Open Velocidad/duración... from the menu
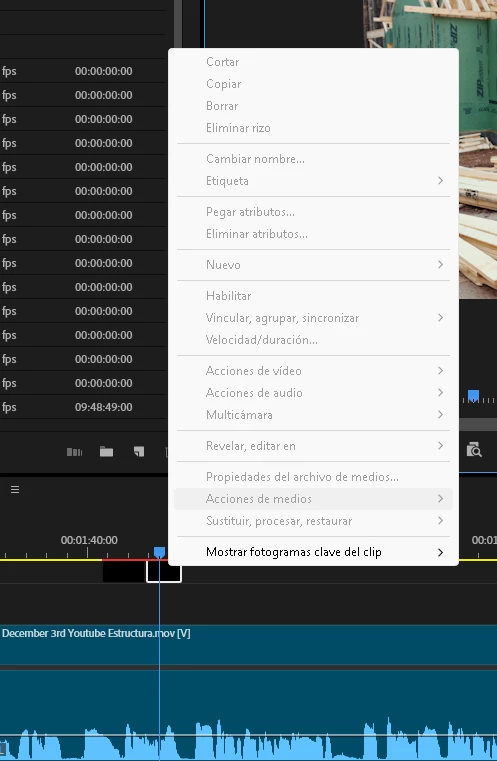This screenshot has height=761, width=497. click(x=313, y=340)
